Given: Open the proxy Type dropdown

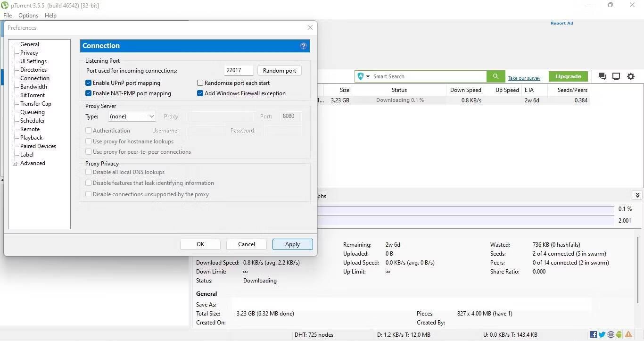Looking at the screenshot, I should point(151,116).
